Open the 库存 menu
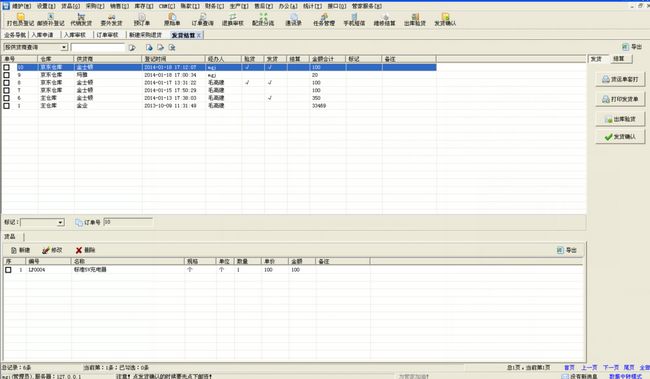 click(x=143, y=6)
